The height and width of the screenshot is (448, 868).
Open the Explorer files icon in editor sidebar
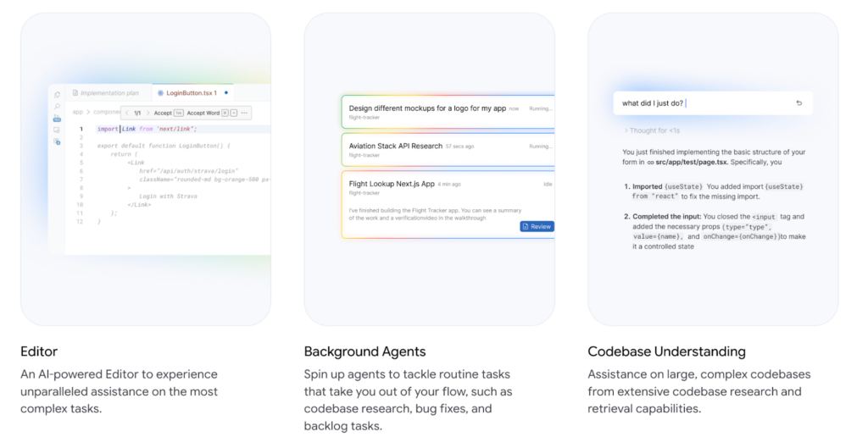click(57, 95)
